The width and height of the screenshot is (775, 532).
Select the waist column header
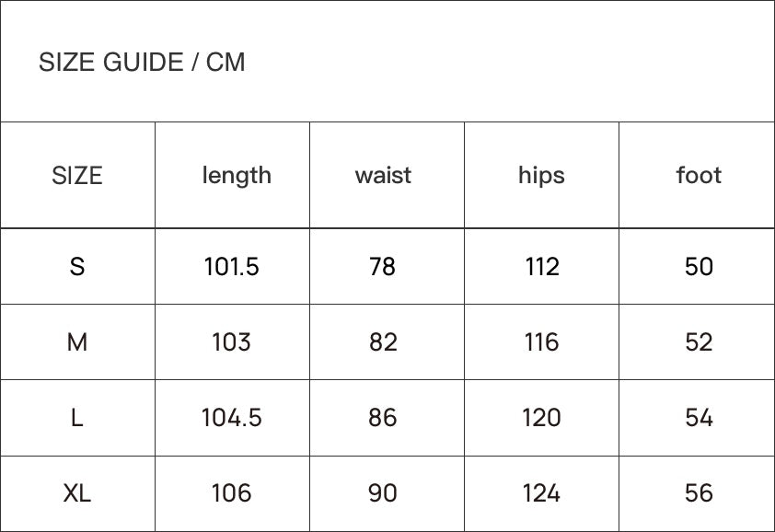[383, 175]
